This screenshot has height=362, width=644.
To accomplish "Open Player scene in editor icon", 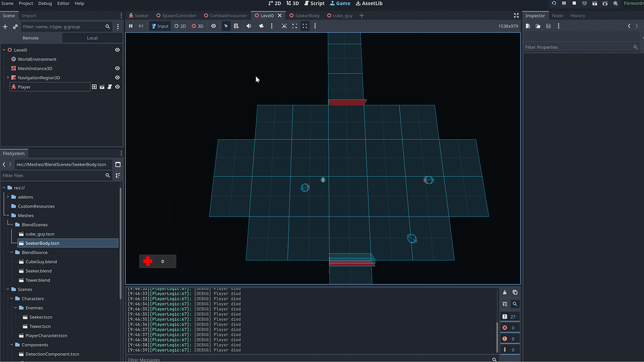I will (102, 87).
